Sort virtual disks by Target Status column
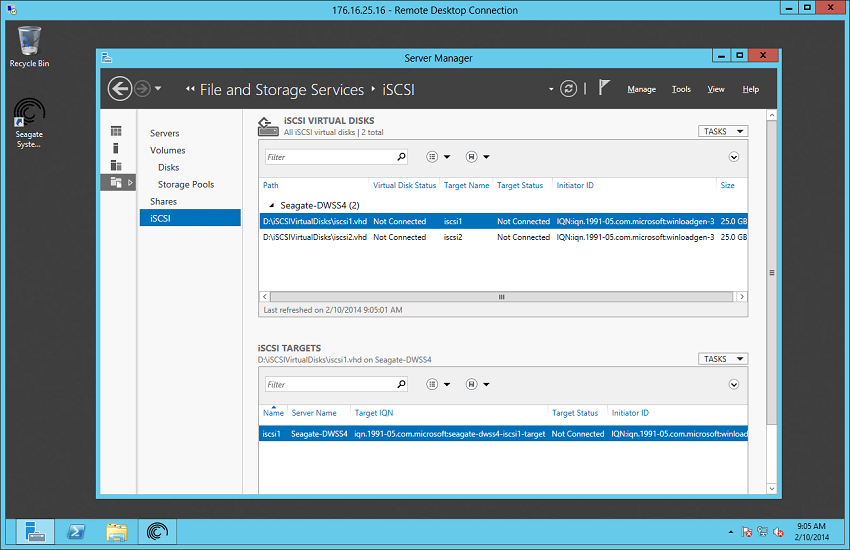The height and width of the screenshot is (550, 850). click(x=520, y=185)
